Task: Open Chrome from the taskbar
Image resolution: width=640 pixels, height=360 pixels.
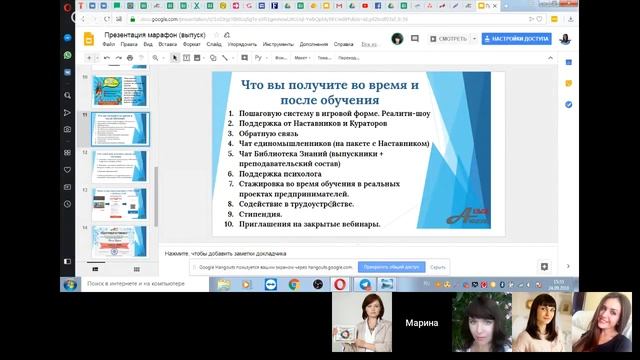Action: [x=294, y=284]
